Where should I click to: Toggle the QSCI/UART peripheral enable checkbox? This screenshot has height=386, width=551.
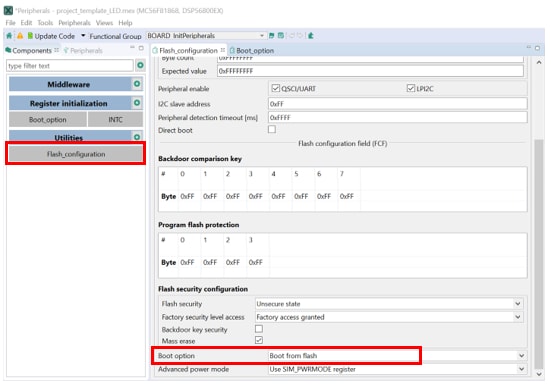[x=276, y=88]
